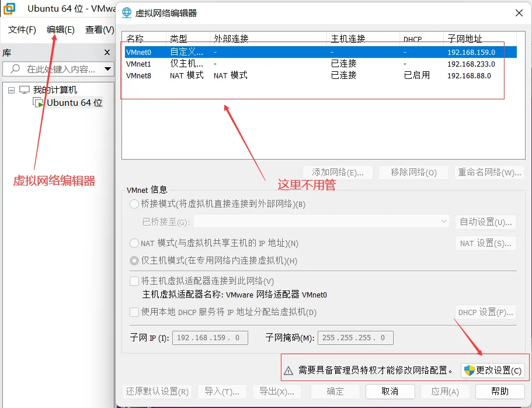The height and width of the screenshot is (408, 532).
Task: Click the warning triangle icon beside admin message
Action: (x=288, y=371)
